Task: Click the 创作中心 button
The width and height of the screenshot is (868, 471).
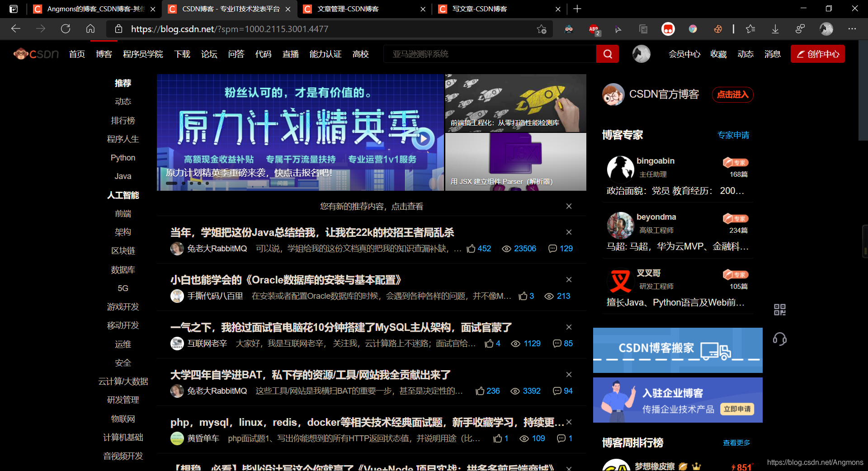Action: (x=817, y=53)
